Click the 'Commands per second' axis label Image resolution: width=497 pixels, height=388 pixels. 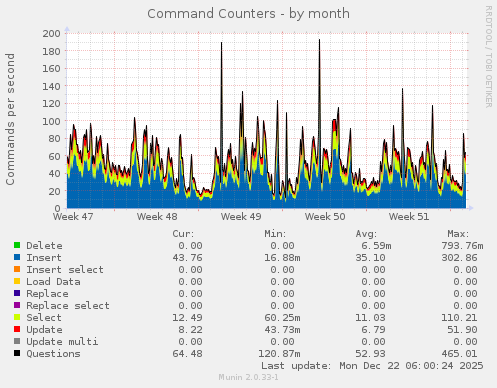click(10, 119)
